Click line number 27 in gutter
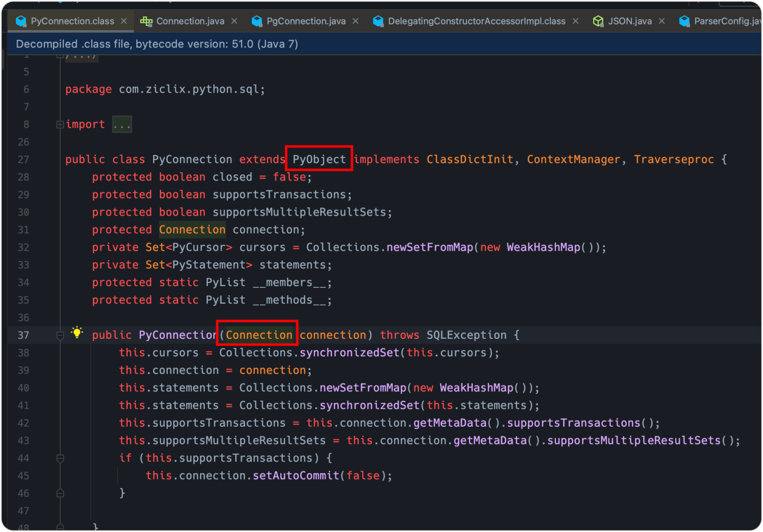The width and height of the screenshot is (763, 532). pyautogui.click(x=23, y=159)
